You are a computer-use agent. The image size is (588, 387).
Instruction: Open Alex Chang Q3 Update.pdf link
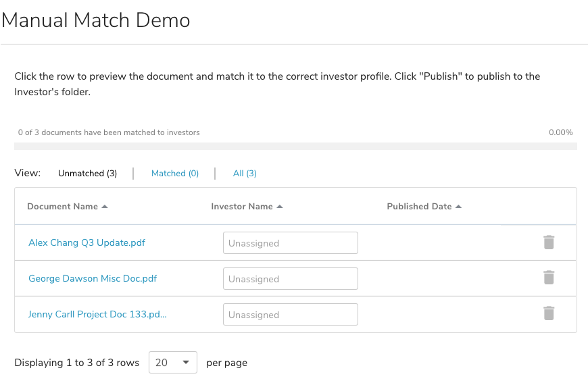(x=87, y=243)
